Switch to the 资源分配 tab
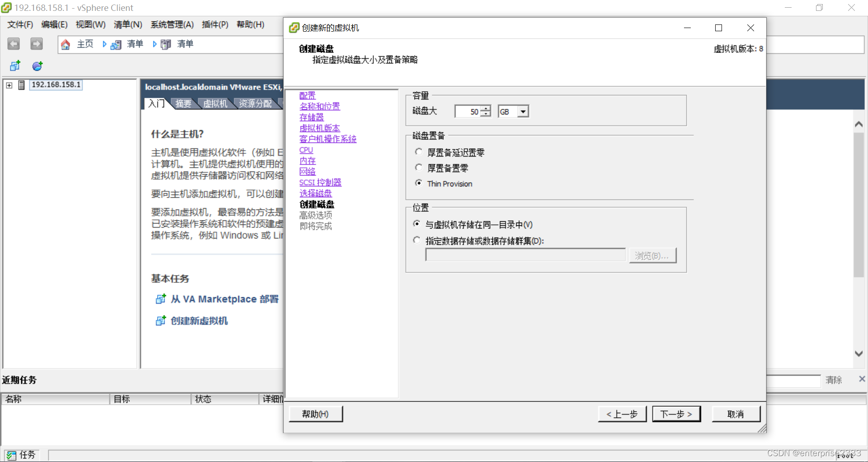Image resolution: width=868 pixels, height=462 pixels. point(255,103)
